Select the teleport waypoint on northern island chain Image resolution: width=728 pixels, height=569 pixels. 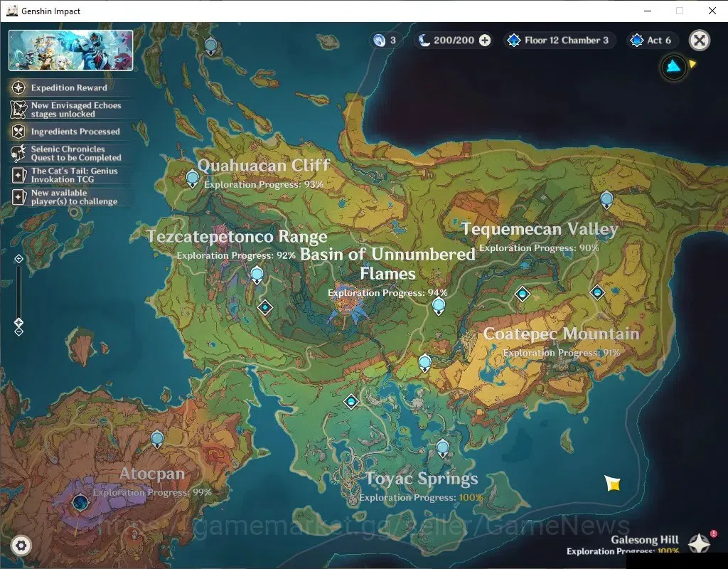point(210,46)
